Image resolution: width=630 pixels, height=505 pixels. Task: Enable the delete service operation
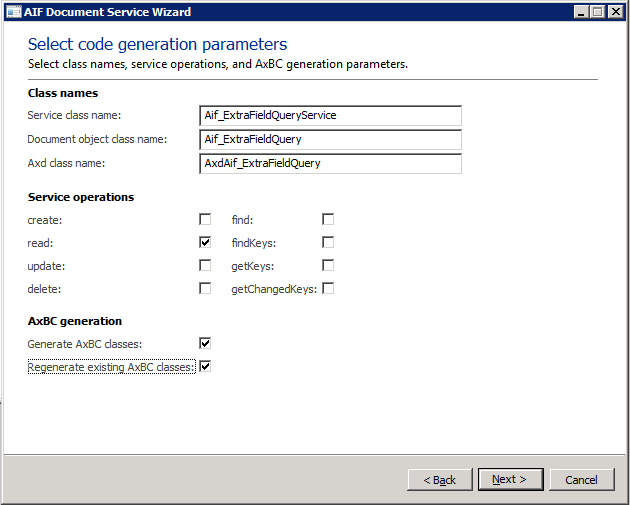205,289
